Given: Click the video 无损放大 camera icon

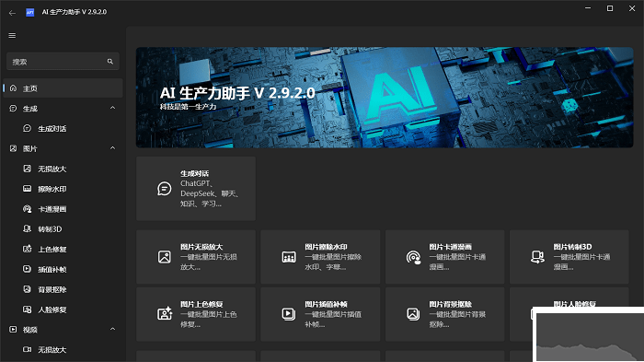Looking at the screenshot, I should (27, 349).
